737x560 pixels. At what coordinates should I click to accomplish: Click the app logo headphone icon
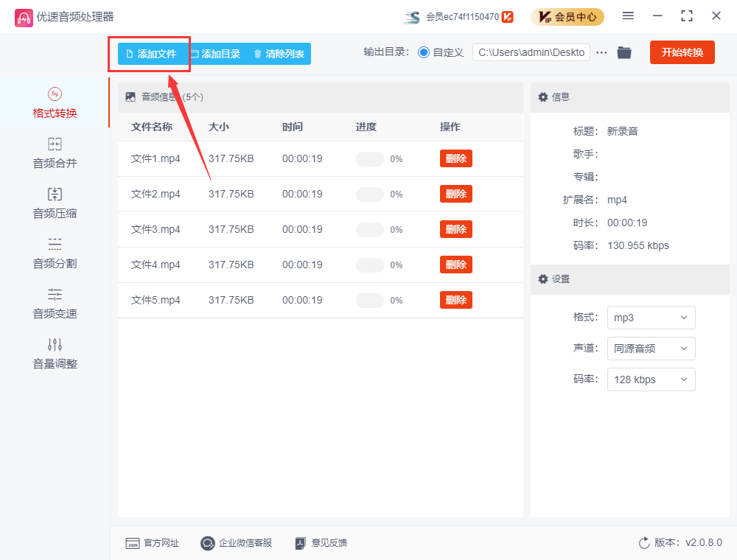24,18
